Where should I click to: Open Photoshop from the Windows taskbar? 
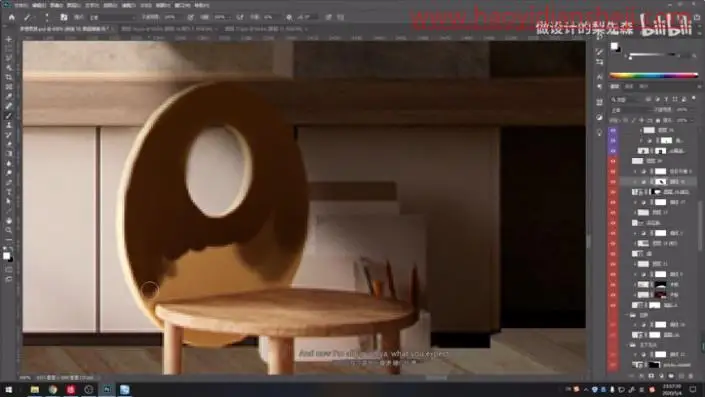[x=107, y=389]
